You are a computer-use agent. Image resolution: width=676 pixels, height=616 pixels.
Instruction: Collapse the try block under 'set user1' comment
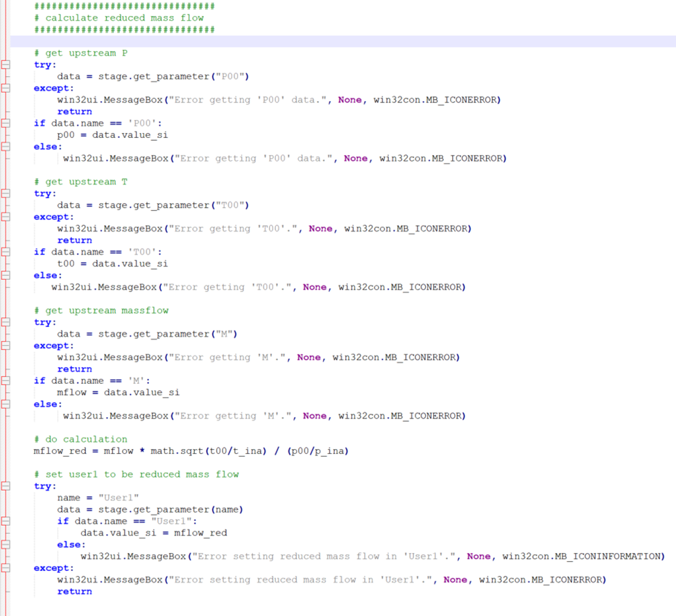pyautogui.click(x=6, y=486)
